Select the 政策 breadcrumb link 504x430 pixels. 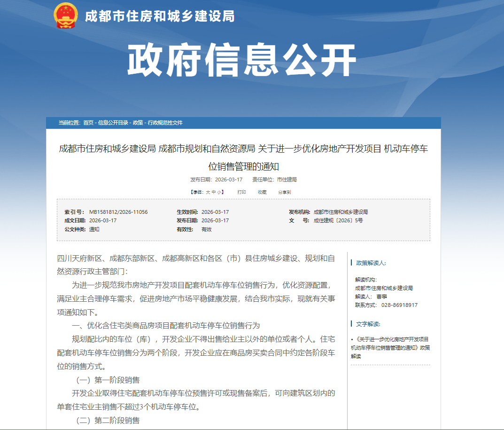[x=138, y=123]
